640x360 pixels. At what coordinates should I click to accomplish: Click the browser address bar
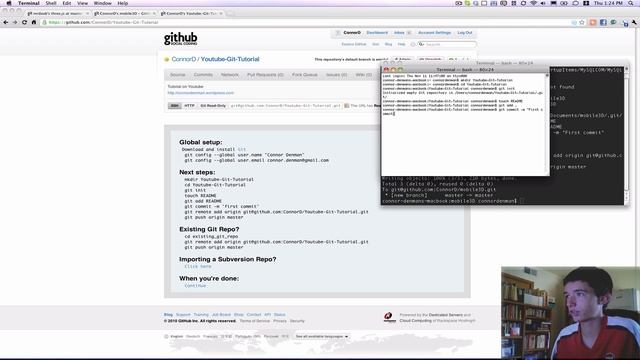(306, 22)
